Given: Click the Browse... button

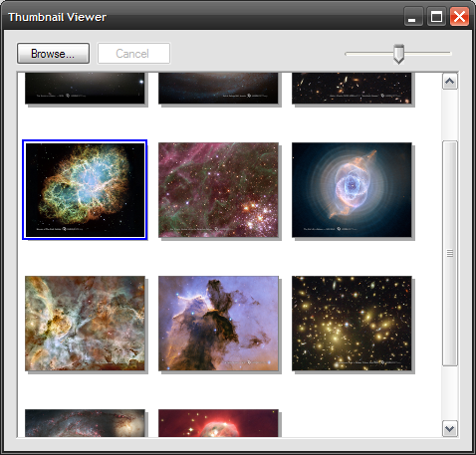Looking at the screenshot, I should pos(53,53).
